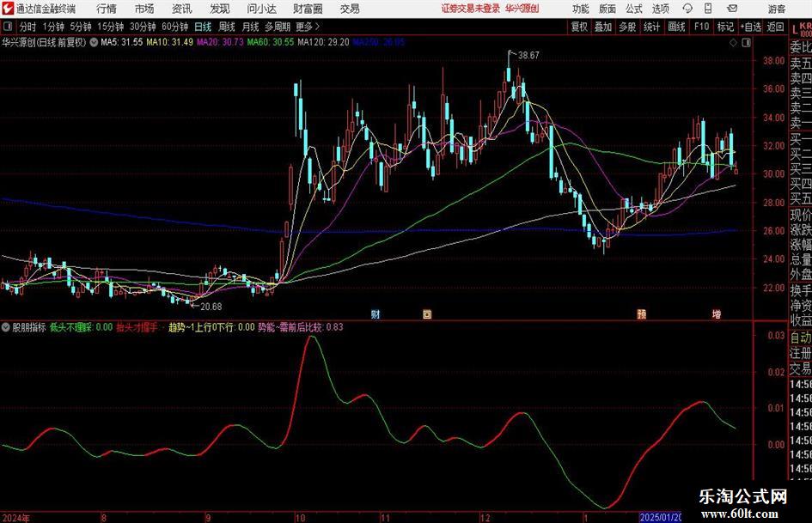Click the MA10: 31.49 indicator label
This screenshot has height=523, width=812.
[170, 42]
